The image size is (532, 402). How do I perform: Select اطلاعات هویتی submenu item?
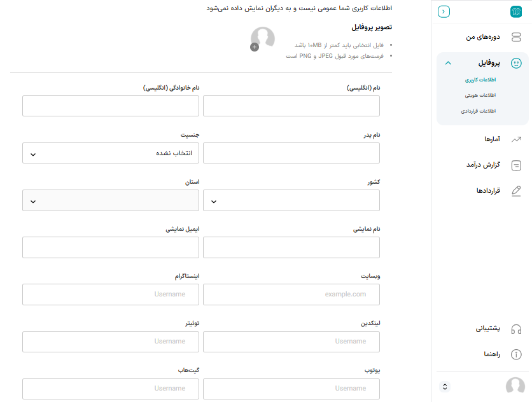pyautogui.click(x=480, y=95)
